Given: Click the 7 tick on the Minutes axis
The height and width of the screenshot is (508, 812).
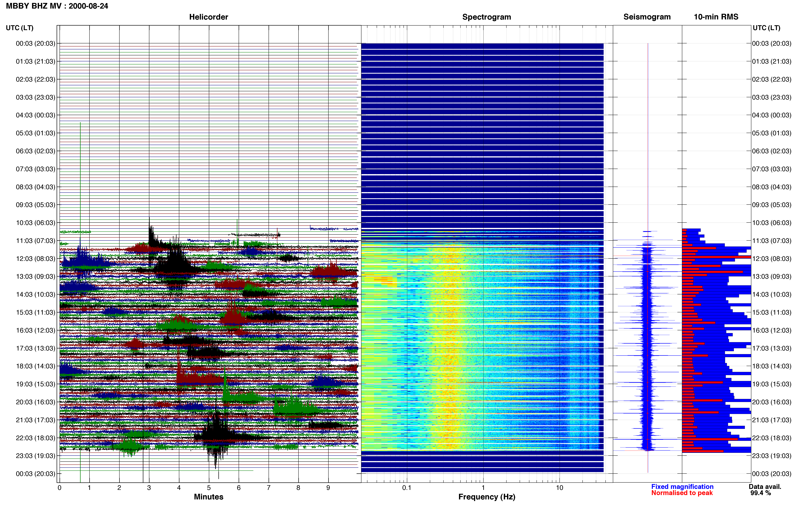Looking at the screenshot, I should (x=269, y=487).
